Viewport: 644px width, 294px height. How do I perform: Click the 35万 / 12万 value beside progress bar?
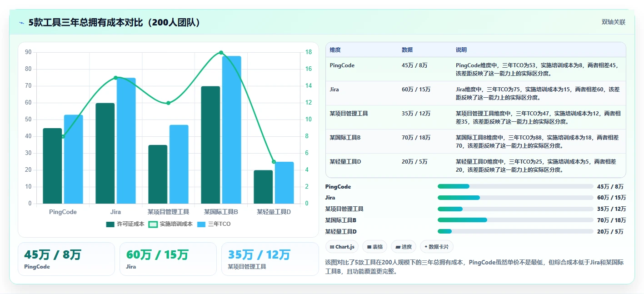click(611, 209)
